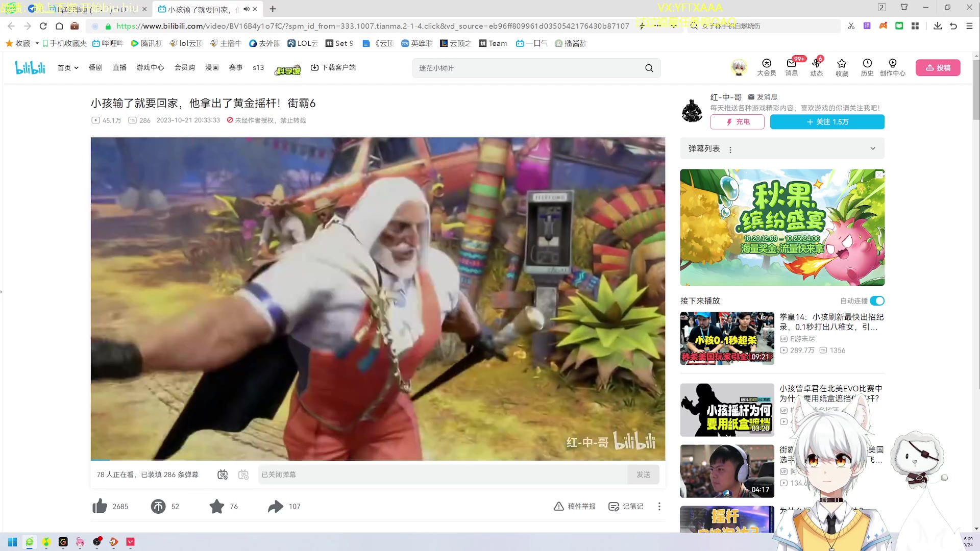Open Windows Start menu
This screenshot has width=980, height=551.
[13, 542]
